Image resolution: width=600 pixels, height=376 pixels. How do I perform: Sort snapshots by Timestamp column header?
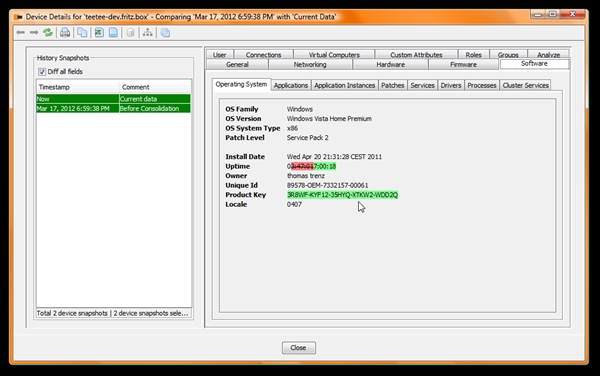(78, 87)
